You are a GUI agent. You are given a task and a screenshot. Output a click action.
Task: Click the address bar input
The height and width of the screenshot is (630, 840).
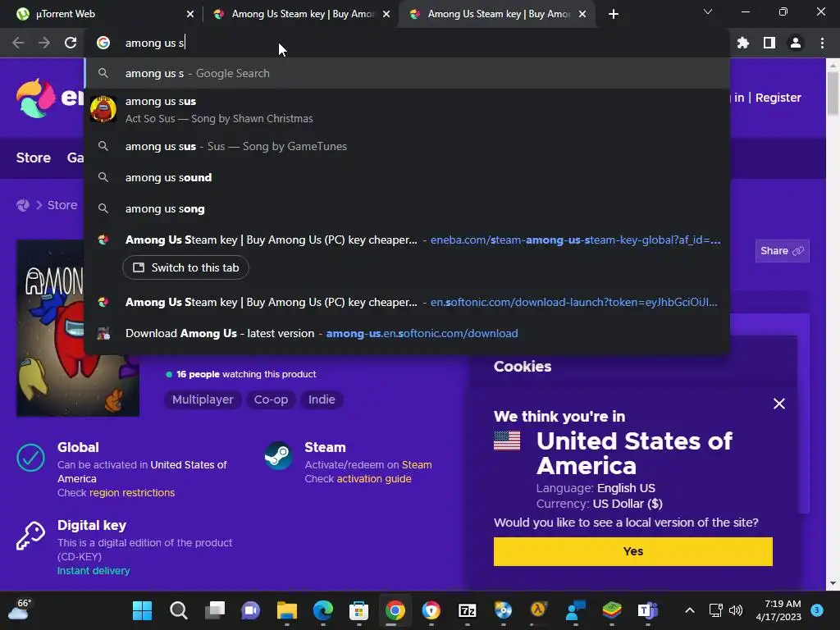[x=407, y=43]
